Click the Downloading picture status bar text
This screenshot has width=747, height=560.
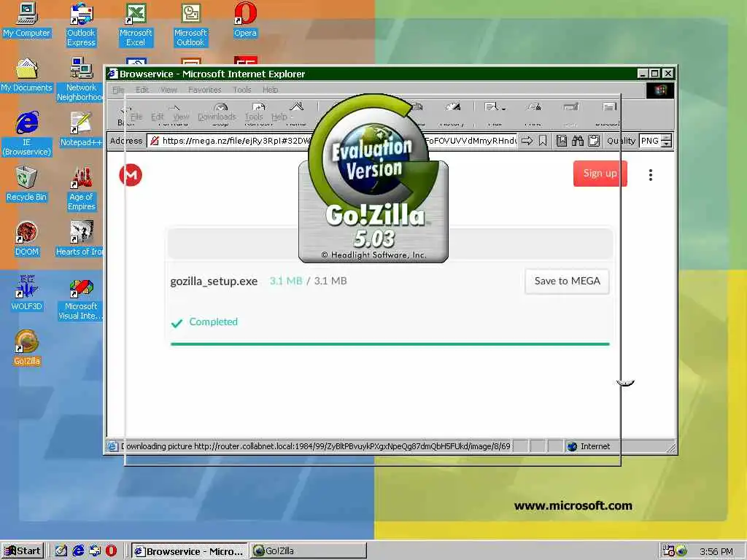click(x=315, y=446)
